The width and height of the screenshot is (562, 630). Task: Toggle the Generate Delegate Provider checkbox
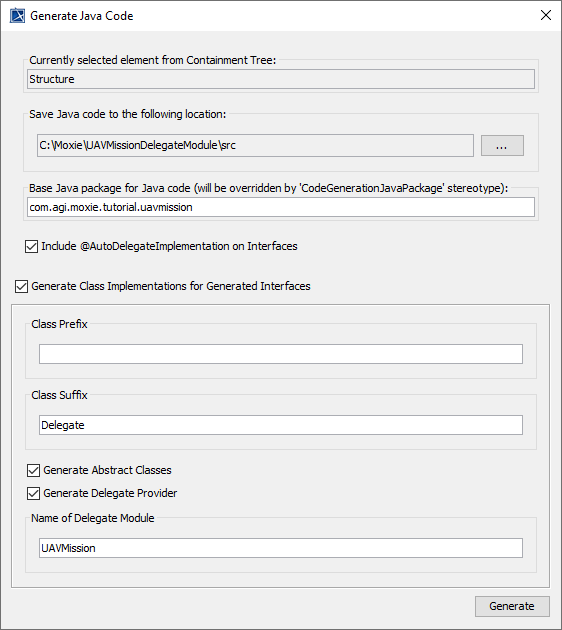(x=33, y=493)
